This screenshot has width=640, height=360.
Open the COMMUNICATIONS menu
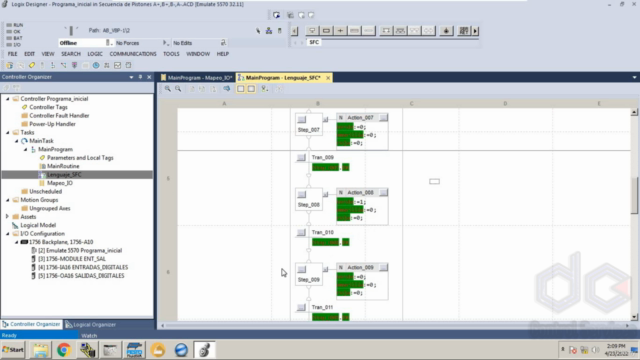tap(133, 54)
